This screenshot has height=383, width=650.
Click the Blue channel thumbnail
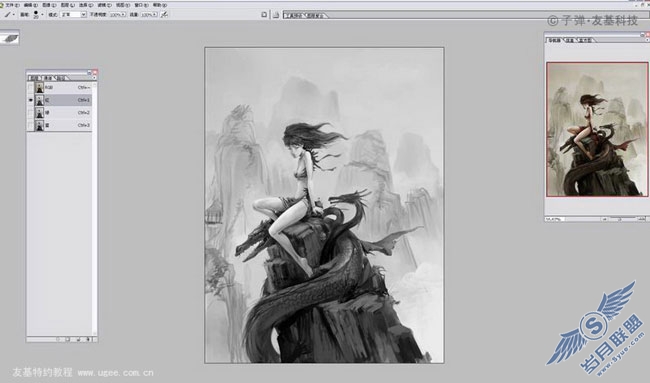click(39, 125)
